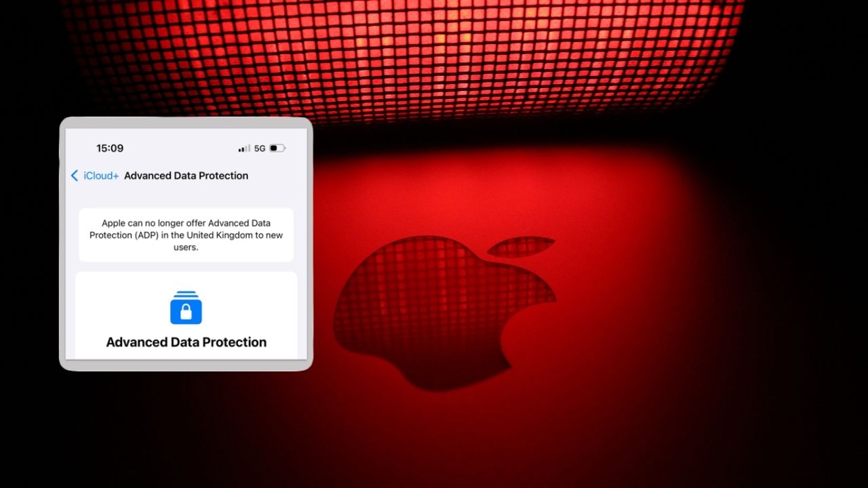
Task: Tap the cellular signal bars icon
Action: 244,148
